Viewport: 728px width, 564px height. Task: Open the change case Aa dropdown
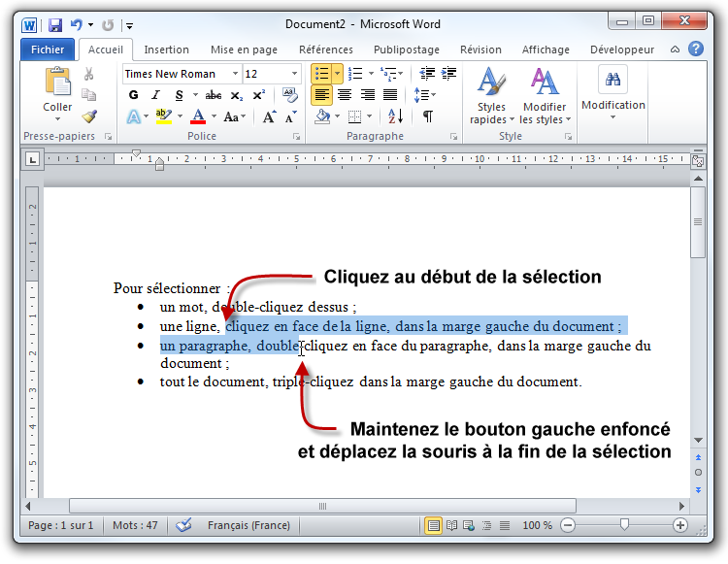pyautogui.click(x=235, y=116)
